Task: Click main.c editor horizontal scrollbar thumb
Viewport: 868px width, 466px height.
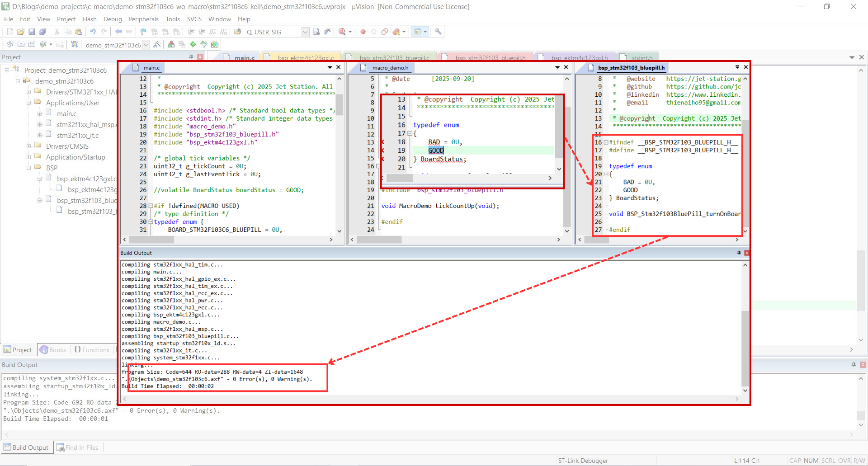Action: click(151, 240)
